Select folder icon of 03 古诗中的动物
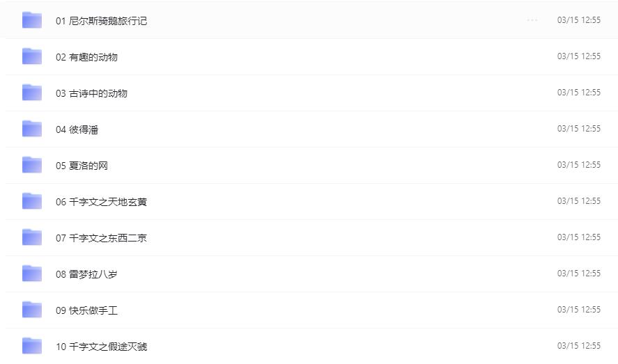The height and width of the screenshot is (364, 618). [x=32, y=93]
